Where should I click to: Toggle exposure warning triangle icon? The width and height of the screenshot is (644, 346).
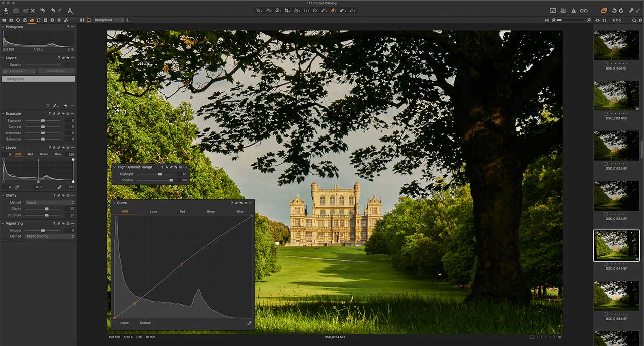[573, 10]
